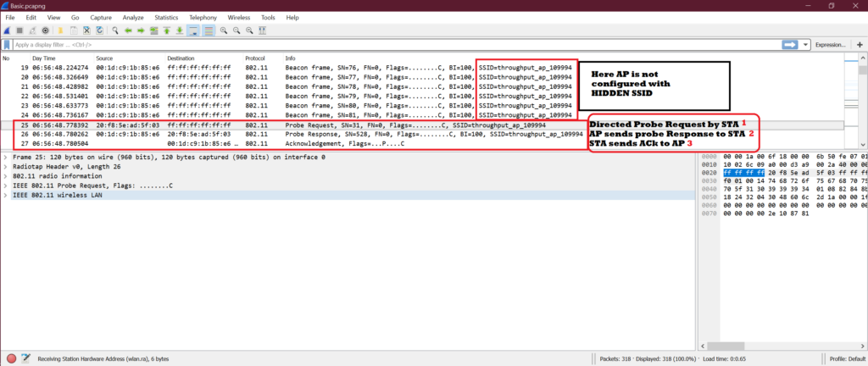Expand the Frame 25 details row
The image size is (868, 366).
pyautogui.click(x=6, y=157)
